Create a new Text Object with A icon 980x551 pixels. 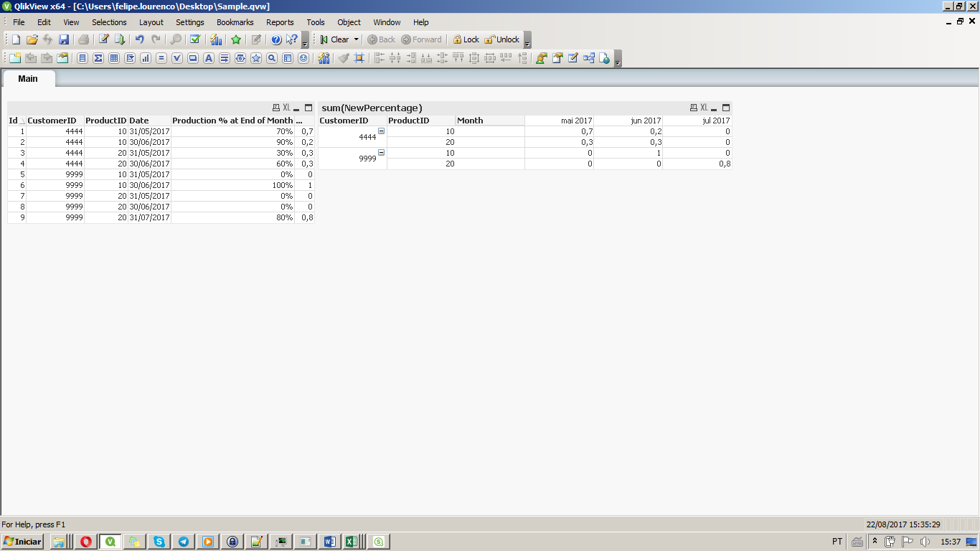(209, 58)
